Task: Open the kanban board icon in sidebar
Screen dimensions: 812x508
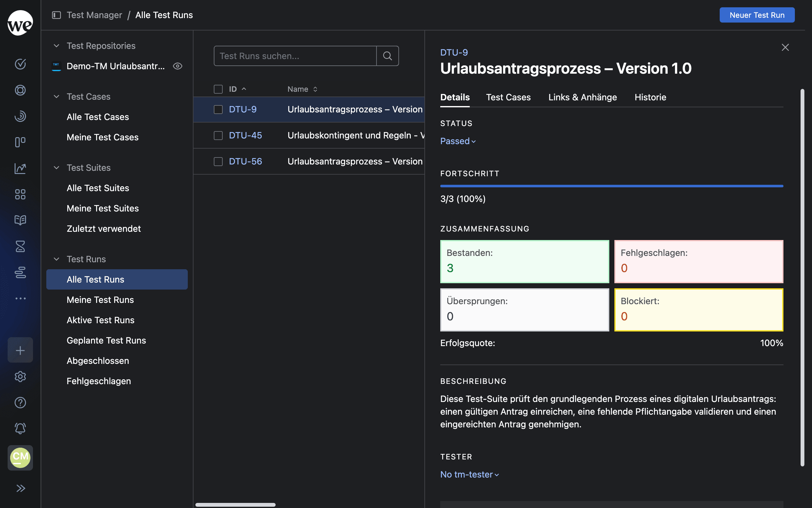Action: pyautogui.click(x=20, y=142)
